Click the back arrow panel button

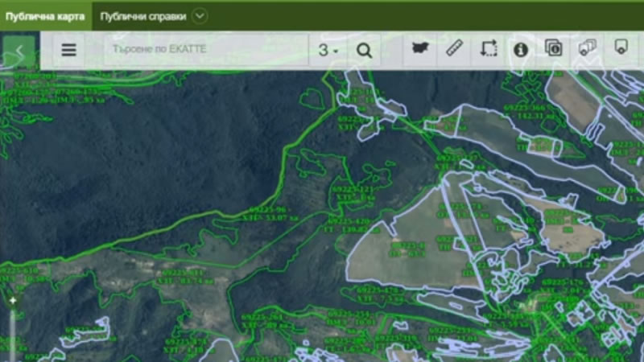click(19, 52)
